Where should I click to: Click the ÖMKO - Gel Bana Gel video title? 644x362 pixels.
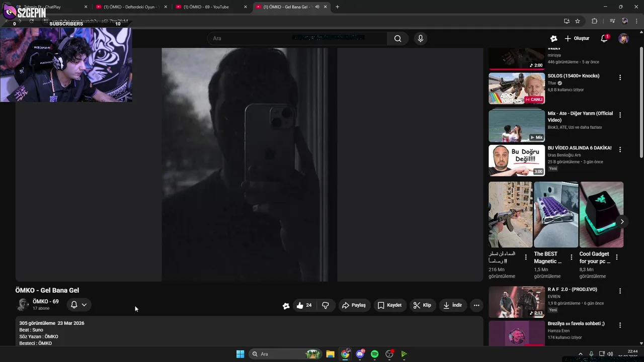click(x=47, y=290)
